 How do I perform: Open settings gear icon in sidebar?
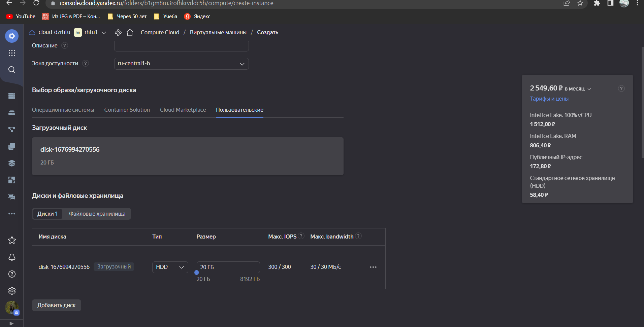[12, 291]
